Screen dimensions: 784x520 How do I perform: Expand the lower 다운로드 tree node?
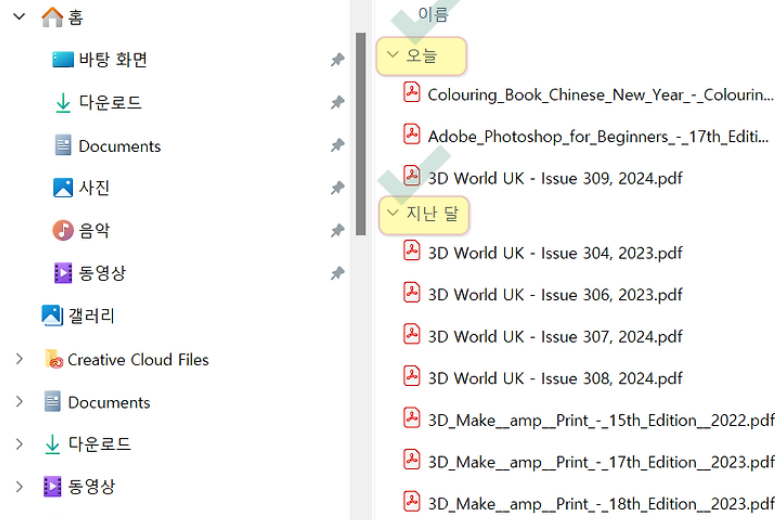(x=19, y=444)
